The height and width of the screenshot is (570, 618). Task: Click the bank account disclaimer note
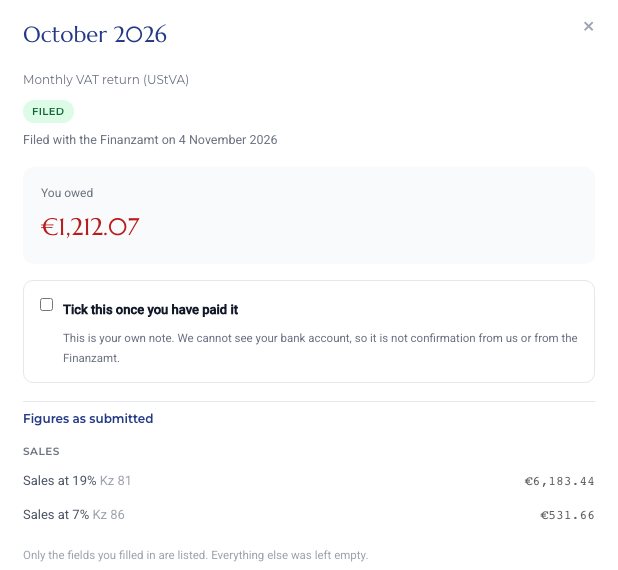coord(320,348)
